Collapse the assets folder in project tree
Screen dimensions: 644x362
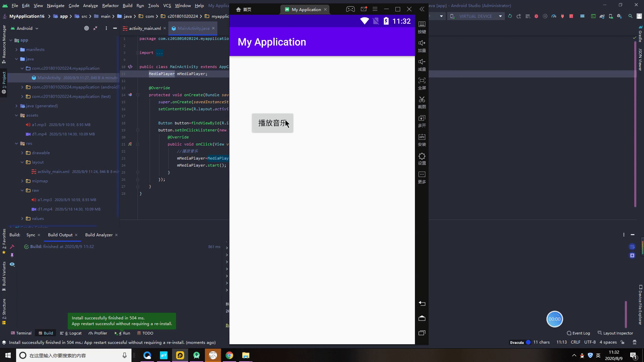[16, 115]
